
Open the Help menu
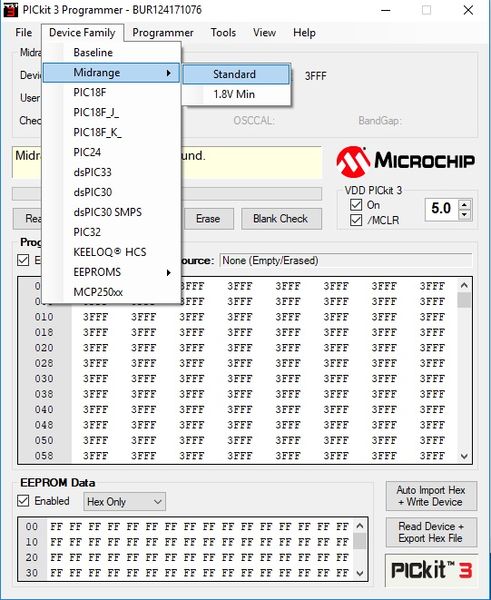coord(304,33)
